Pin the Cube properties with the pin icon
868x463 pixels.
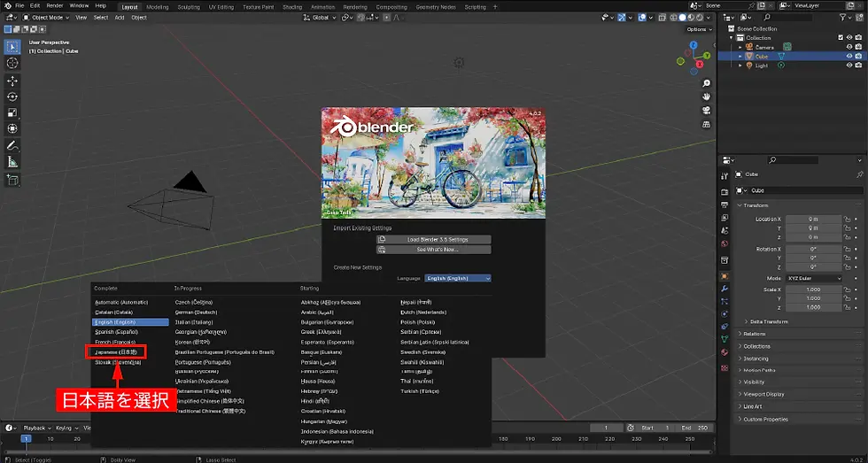point(860,174)
